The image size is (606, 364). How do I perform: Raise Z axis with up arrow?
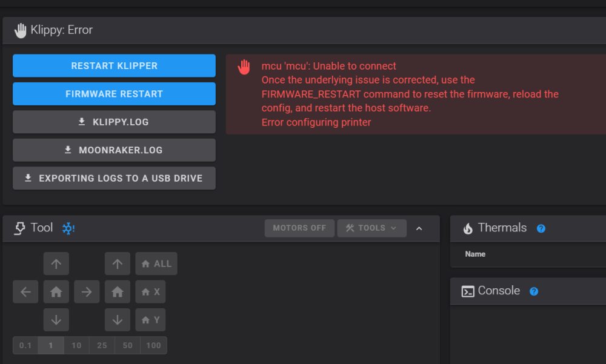tap(118, 263)
